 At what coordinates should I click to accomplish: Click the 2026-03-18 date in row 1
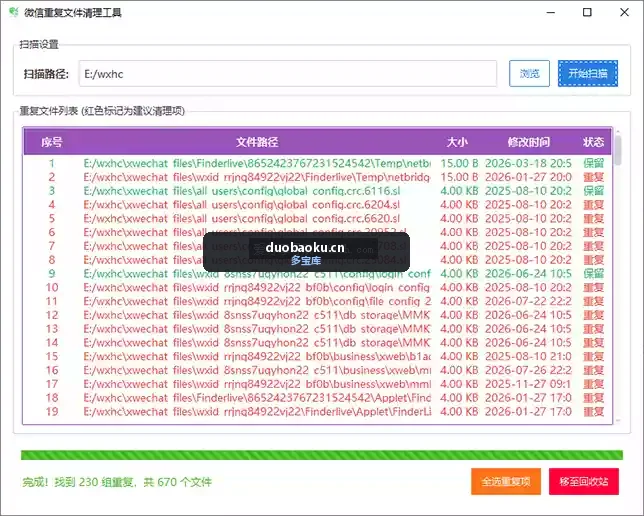pos(528,163)
